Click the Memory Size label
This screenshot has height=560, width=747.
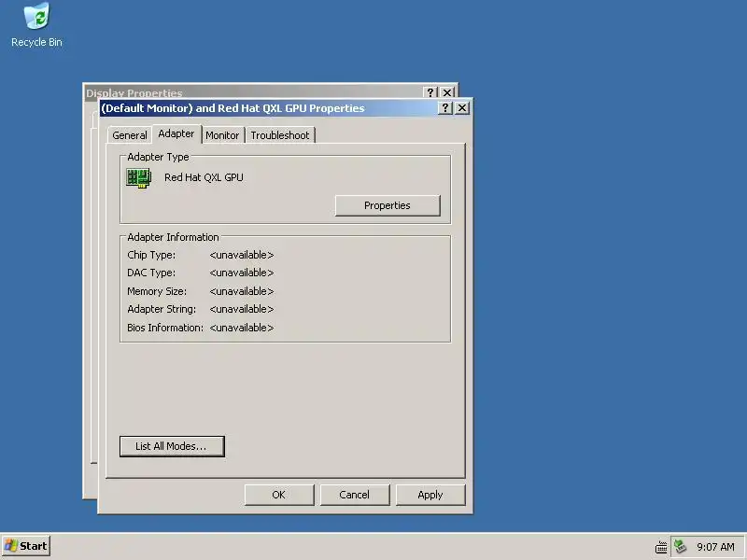click(x=157, y=291)
